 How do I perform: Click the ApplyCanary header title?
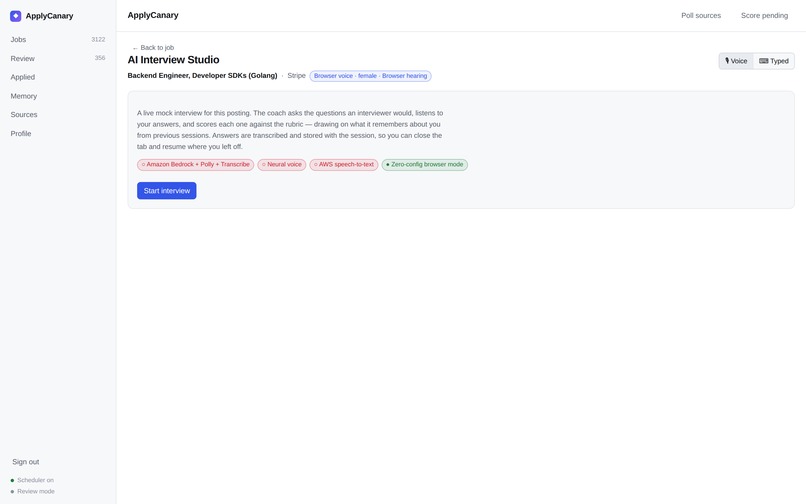pos(153,15)
